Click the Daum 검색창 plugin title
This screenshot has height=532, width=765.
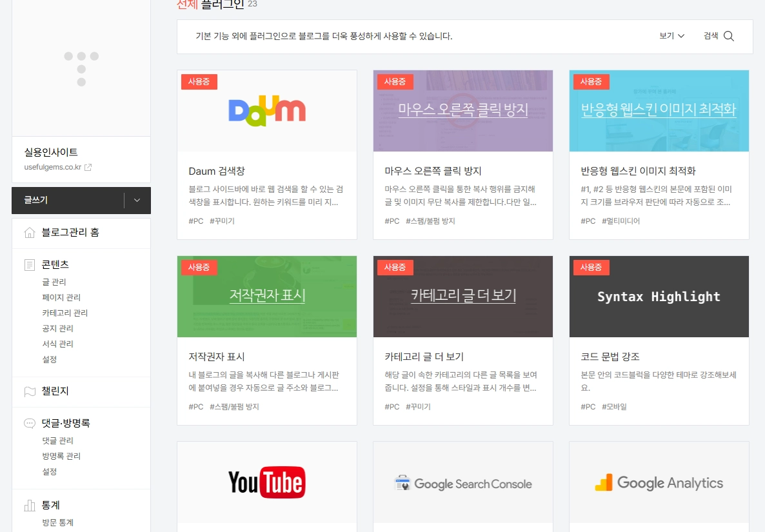[x=217, y=171]
